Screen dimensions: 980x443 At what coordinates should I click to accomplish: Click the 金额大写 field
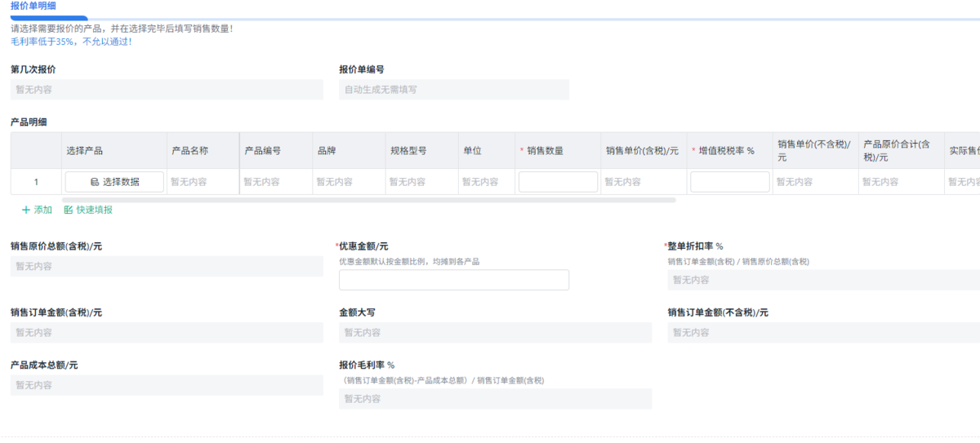[495, 333]
